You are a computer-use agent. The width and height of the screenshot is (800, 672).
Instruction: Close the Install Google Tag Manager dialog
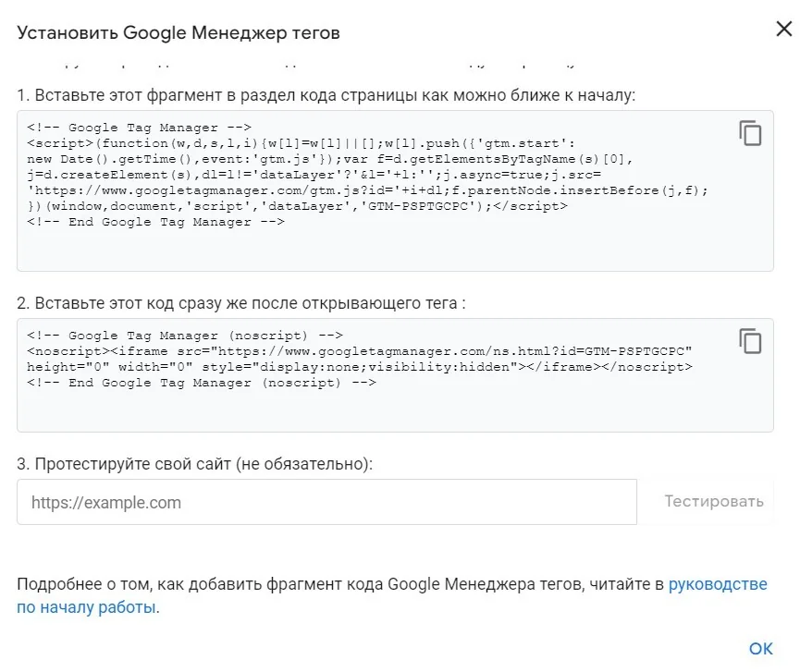click(x=784, y=29)
